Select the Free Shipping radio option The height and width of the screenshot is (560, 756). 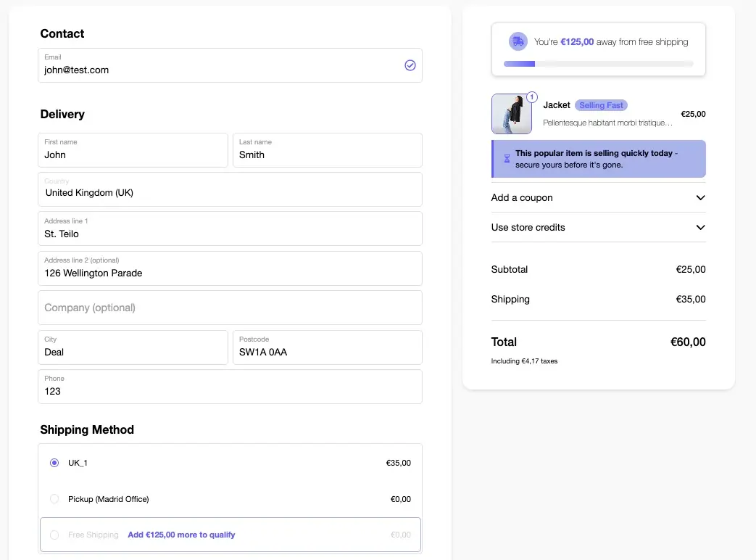54,535
